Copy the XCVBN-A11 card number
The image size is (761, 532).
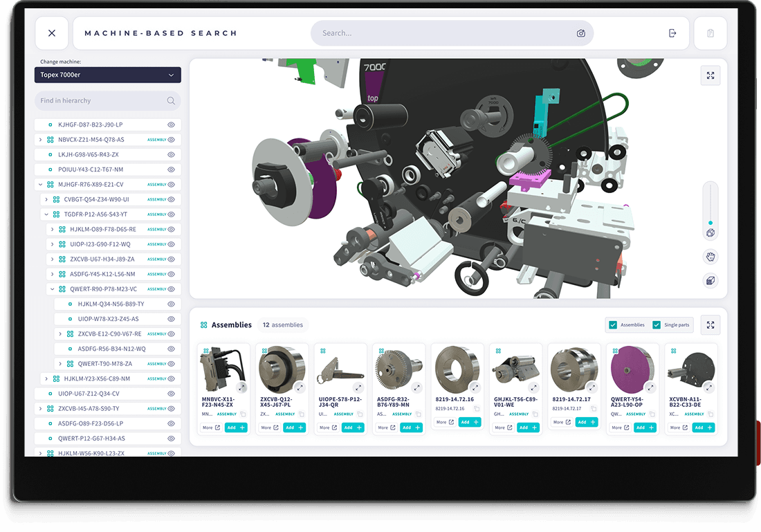[710, 414]
